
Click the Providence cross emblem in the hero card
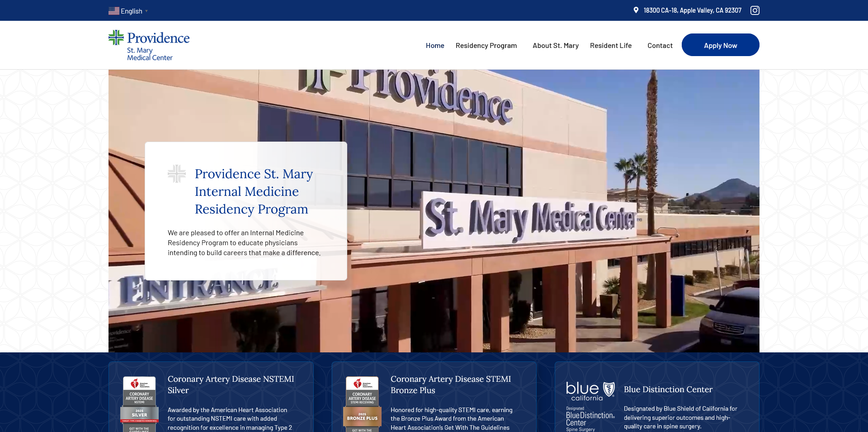coord(176,173)
